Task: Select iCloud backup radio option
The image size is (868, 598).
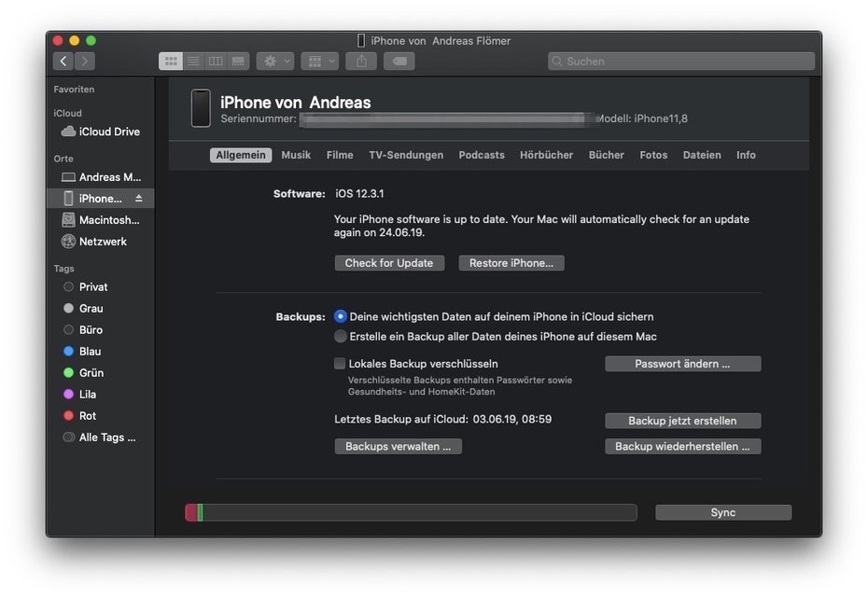Action: pos(341,316)
